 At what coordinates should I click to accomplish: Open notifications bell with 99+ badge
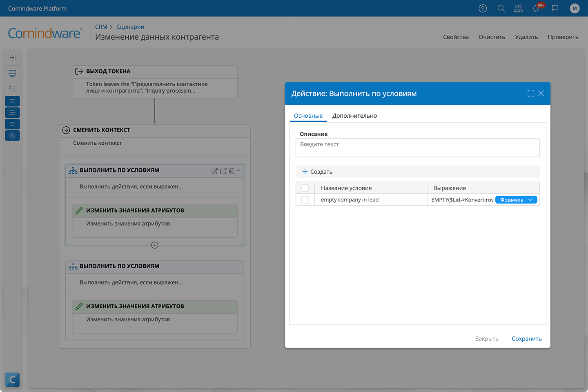(x=537, y=8)
